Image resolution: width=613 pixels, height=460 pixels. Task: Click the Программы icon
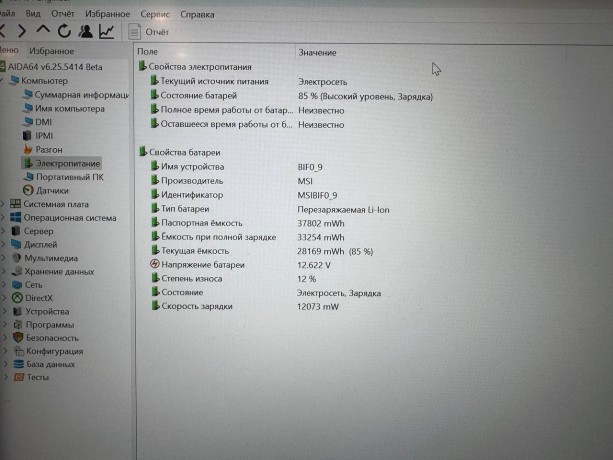tap(18, 324)
